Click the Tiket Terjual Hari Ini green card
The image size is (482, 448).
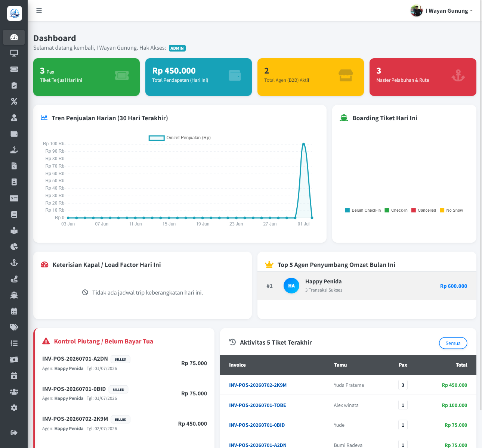[86, 77]
